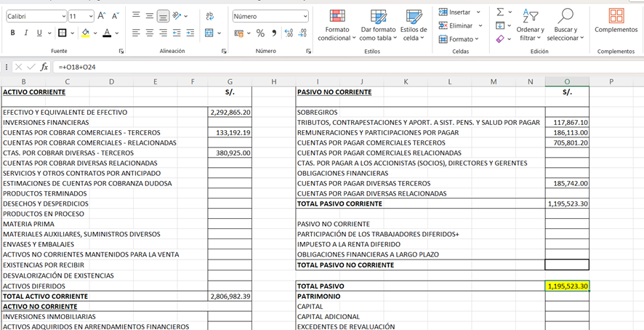The width and height of the screenshot is (644, 330).
Task: Align text right
Action: tap(164, 33)
